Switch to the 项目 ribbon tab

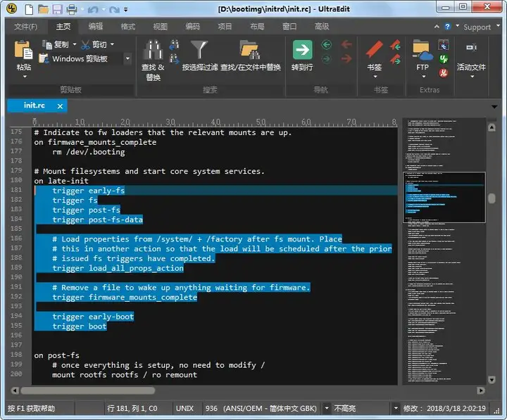point(225,27)
